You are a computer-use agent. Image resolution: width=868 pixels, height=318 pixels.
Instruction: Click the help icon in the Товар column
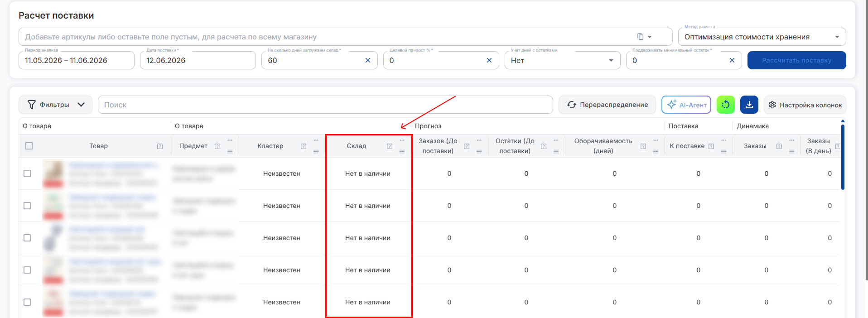[160, 146]
